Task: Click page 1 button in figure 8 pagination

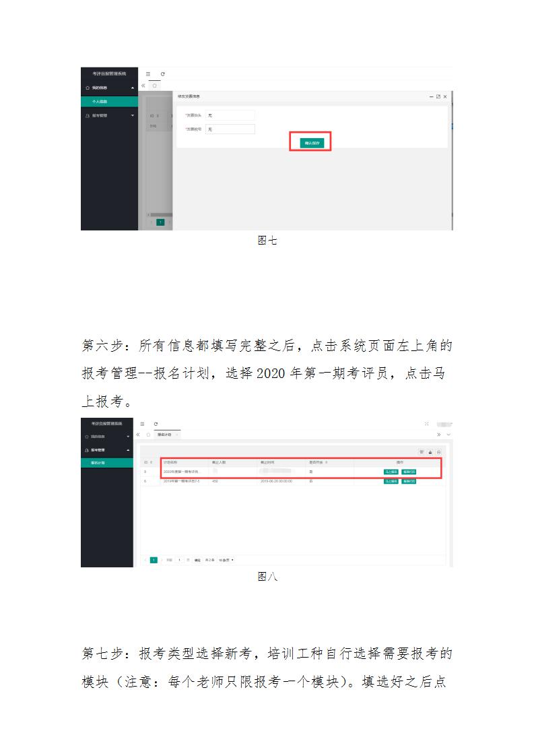Action: [x=154, y=560]
